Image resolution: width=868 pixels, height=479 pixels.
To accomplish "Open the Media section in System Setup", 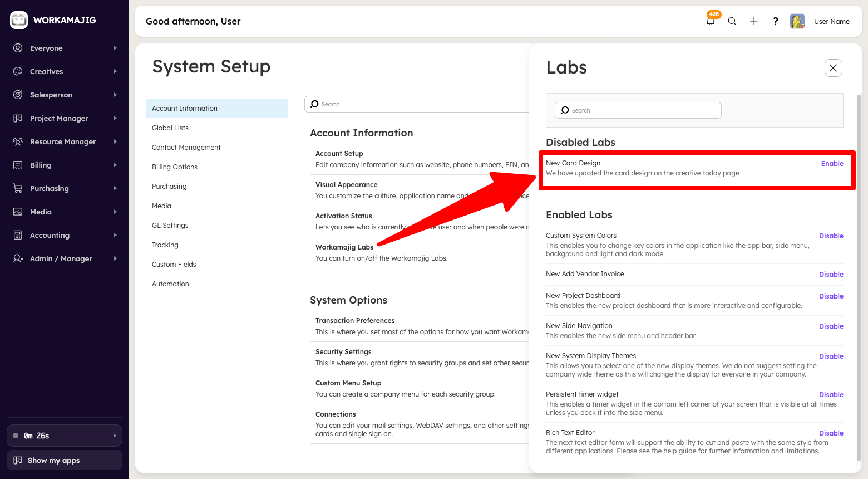I will 161,206.
